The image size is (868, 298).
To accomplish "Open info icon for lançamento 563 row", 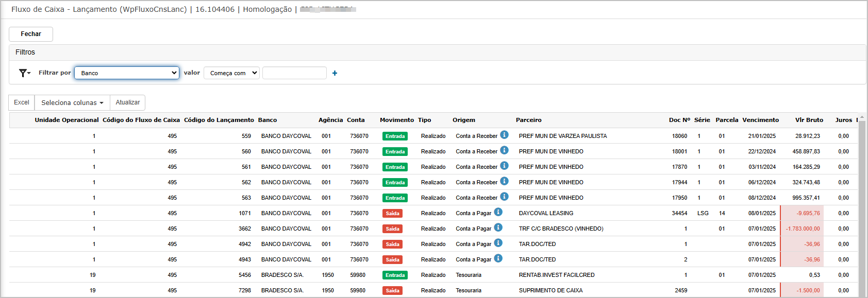I will (505, 197).
